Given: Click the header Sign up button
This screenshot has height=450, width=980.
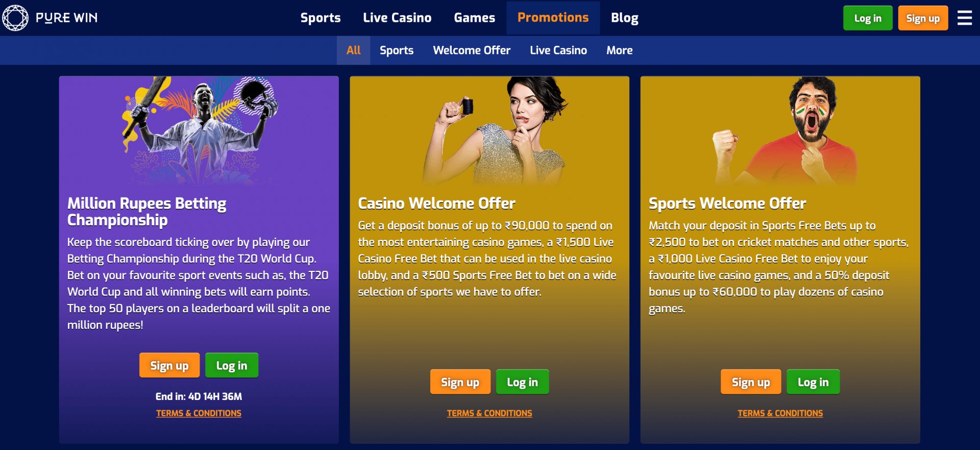Looking at the screenshot, I should [923, 18].
